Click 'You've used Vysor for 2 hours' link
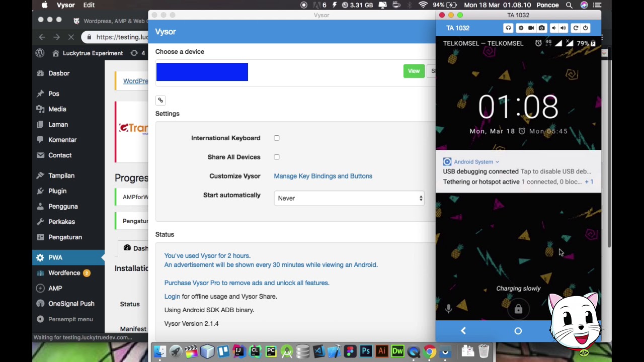Image resolution: width=644 pixels, height=362 pixels. (x=207, y=255)
